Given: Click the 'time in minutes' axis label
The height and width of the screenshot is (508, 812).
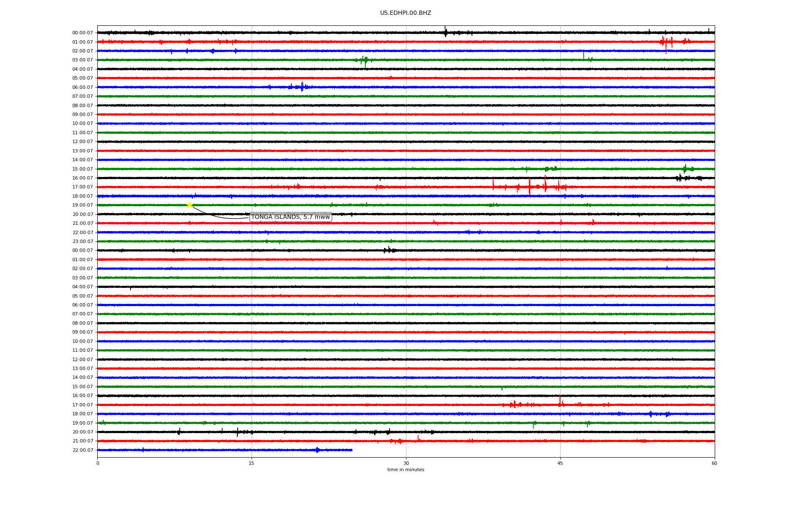Looking at the screenshot, I should point(406,470).
